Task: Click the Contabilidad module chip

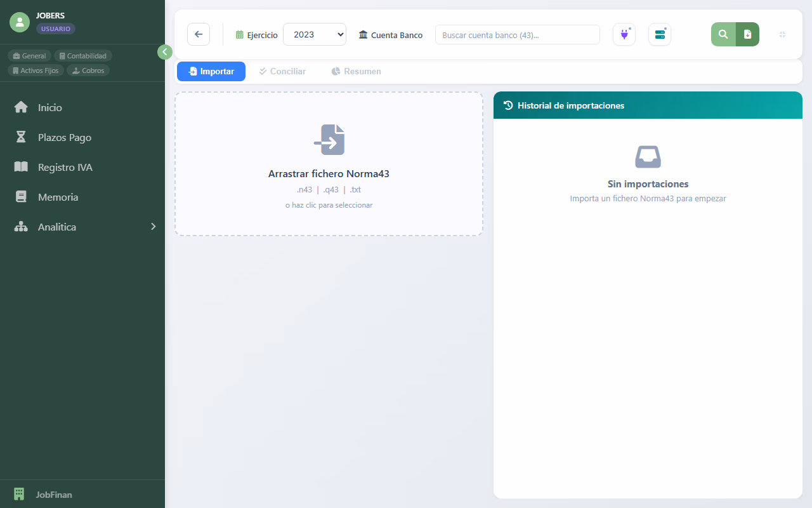Action: 83,56
